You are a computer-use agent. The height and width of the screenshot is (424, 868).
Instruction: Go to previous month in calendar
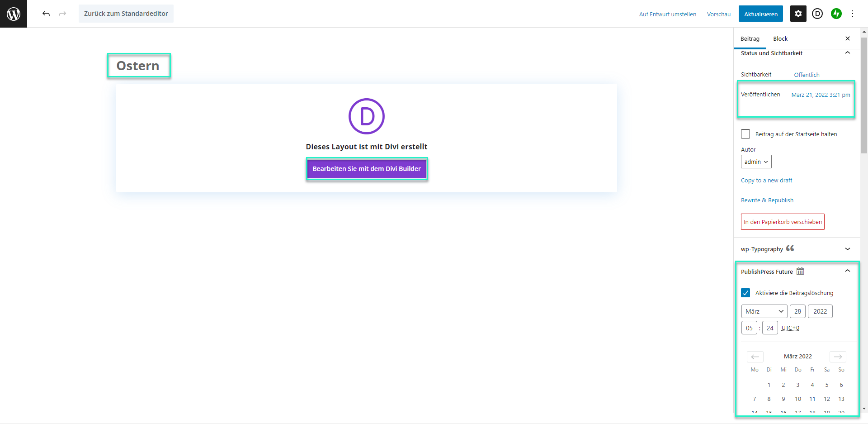tap(755, 357)
